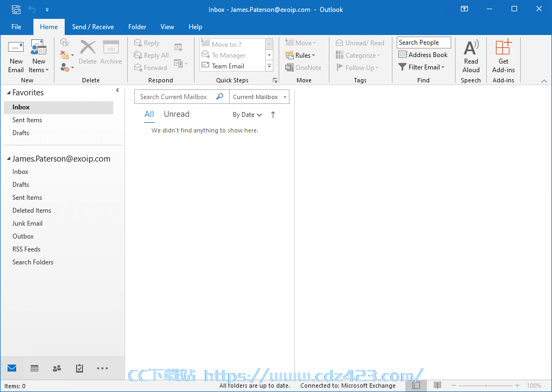Select Inbox under Favorites
552x392 pixels.
(x=58, y=107)
